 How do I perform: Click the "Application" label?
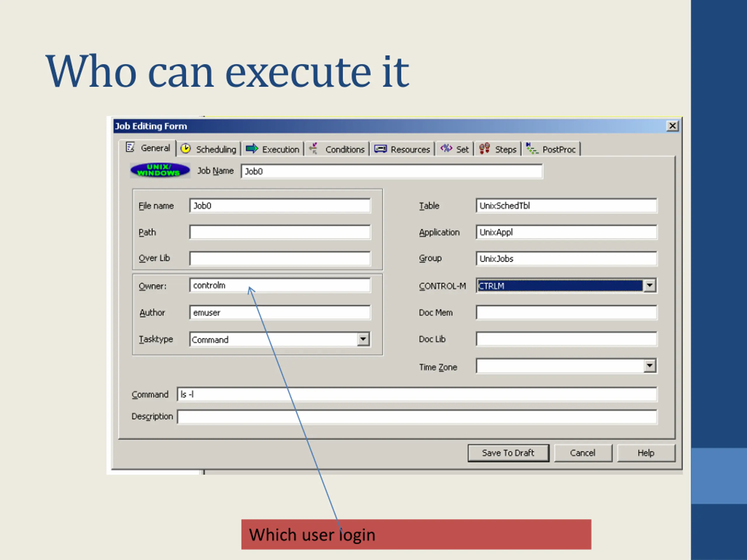tap(439, 232)
